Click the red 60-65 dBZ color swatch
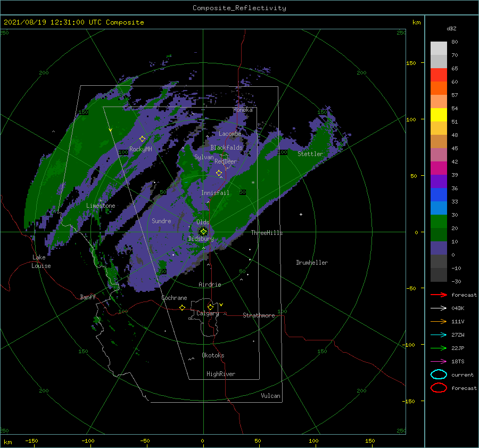This screenshot has width=479, height=448. tap(439, 75)
